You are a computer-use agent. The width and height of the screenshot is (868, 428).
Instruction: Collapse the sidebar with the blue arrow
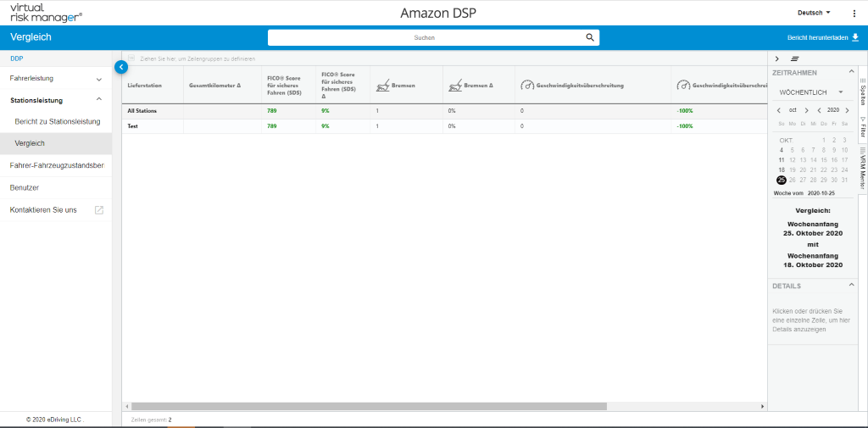121,67
